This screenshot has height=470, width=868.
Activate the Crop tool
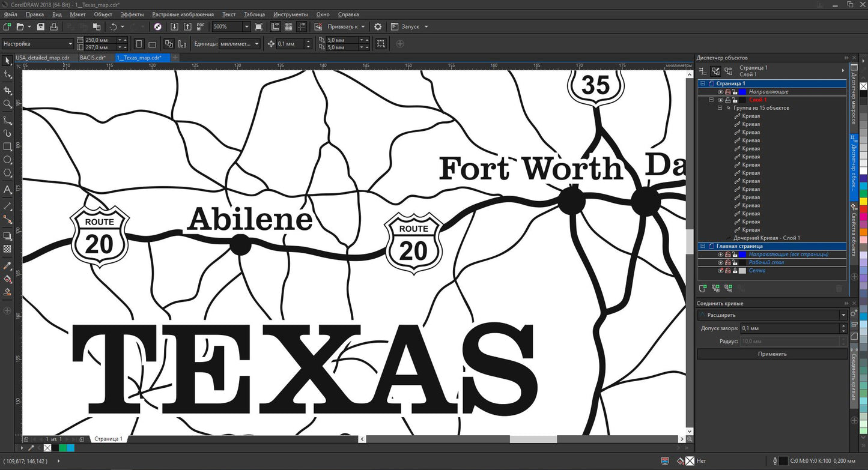pos(7,91)
